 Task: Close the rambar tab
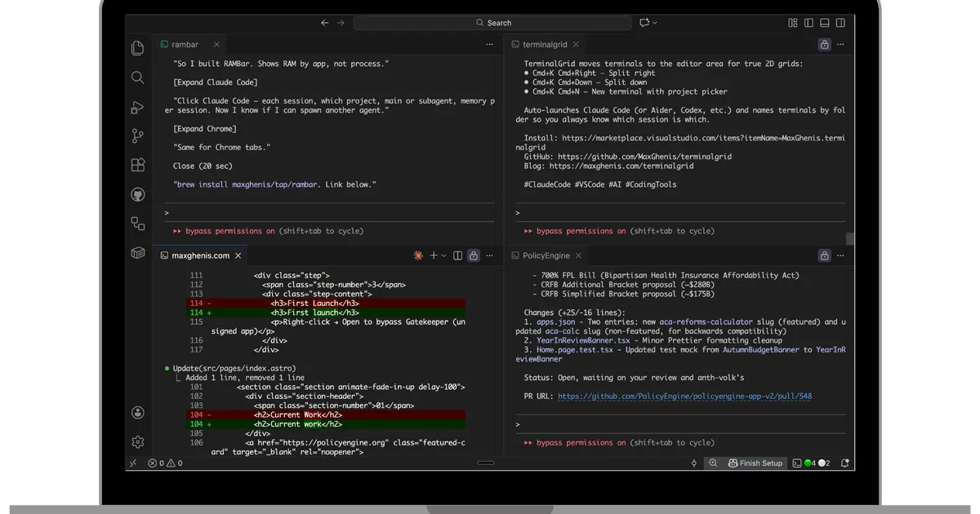tap(217, 44)
